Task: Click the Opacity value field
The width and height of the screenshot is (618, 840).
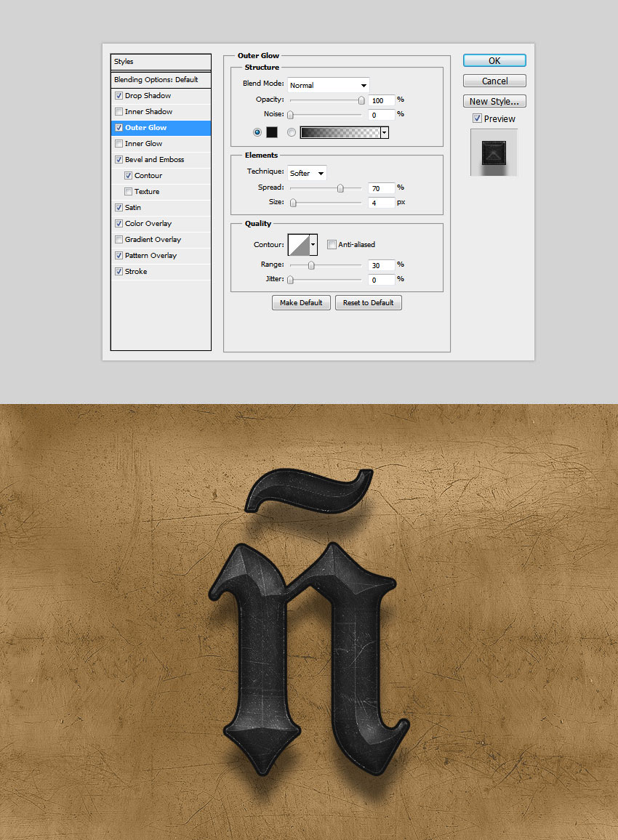Action: [381, 100]
